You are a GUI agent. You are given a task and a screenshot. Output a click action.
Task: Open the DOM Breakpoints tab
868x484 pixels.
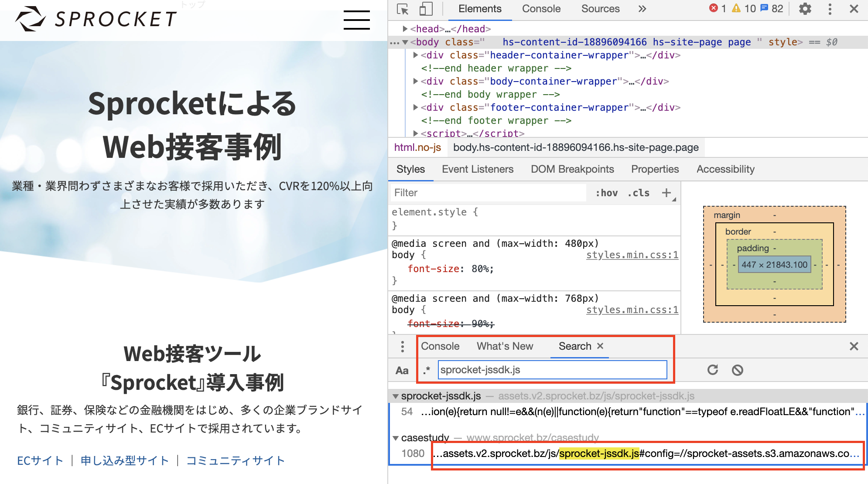pos(572,169)
